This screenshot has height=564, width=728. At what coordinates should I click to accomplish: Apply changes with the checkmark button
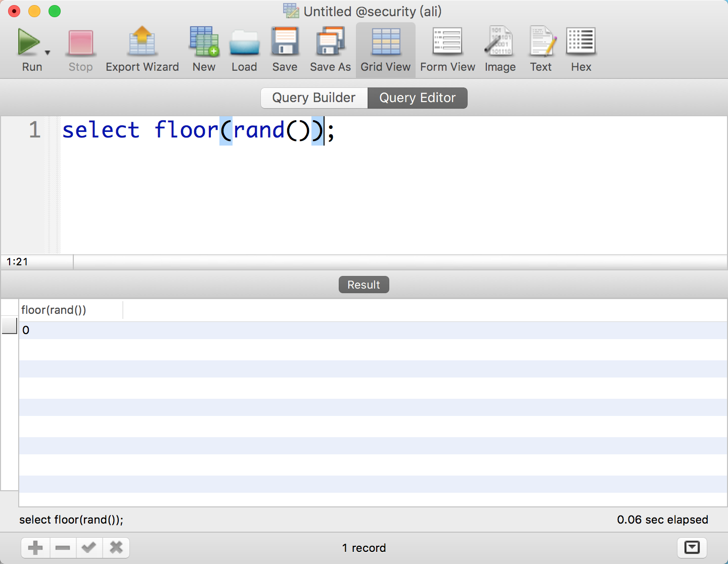click(89, 547)
